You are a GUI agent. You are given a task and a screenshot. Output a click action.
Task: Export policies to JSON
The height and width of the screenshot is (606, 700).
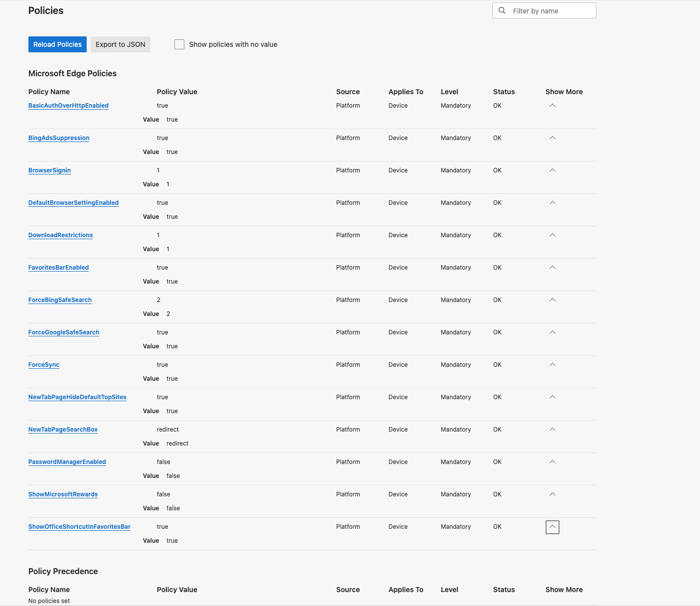[121, 44]
